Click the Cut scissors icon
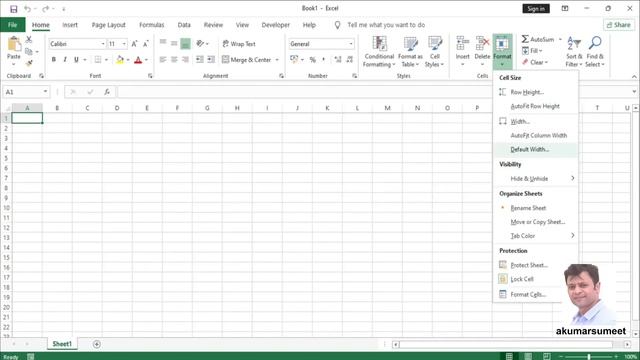 pos(29,40)
